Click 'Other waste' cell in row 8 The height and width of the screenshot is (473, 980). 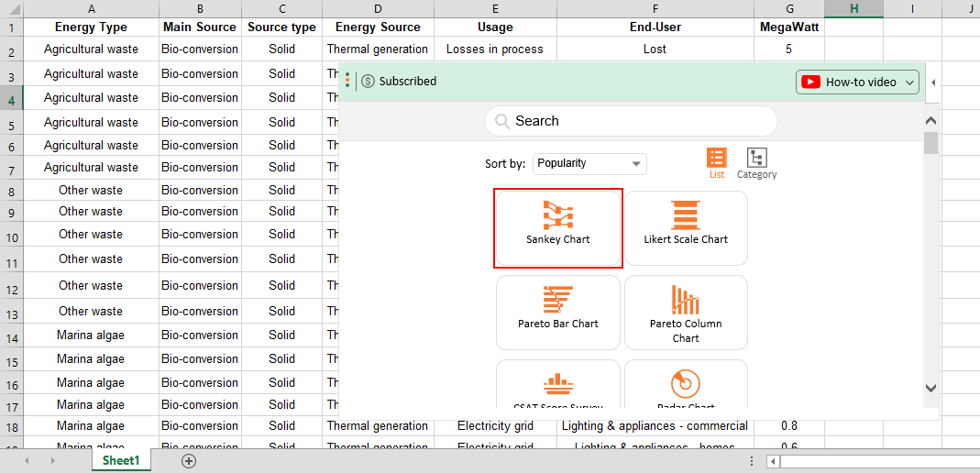coord(92,190)
